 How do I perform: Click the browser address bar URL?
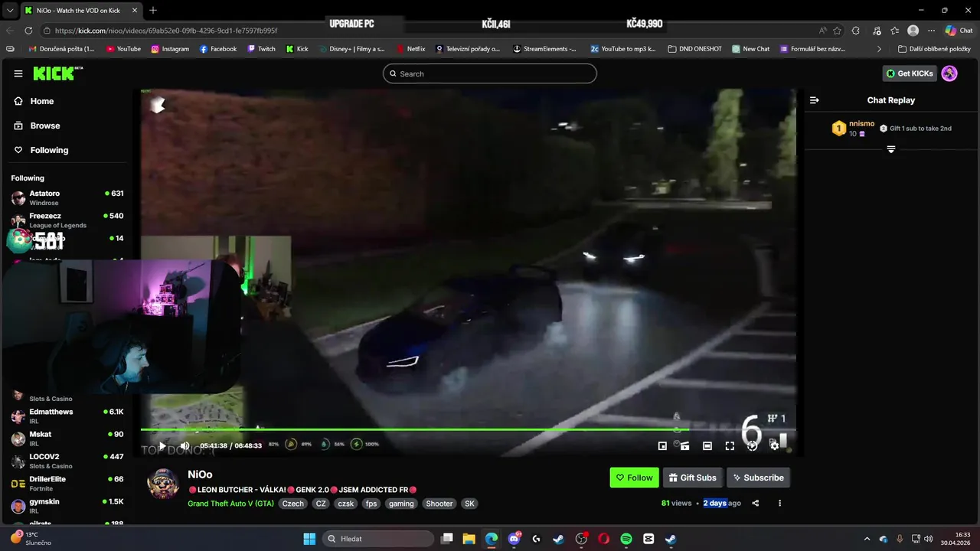[x=166, y=31]
